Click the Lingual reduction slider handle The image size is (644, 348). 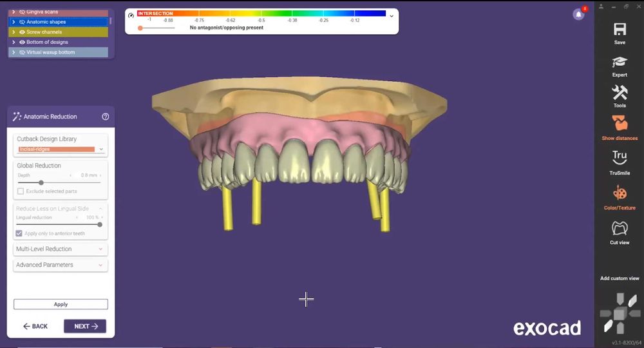[x=100, y=225]
